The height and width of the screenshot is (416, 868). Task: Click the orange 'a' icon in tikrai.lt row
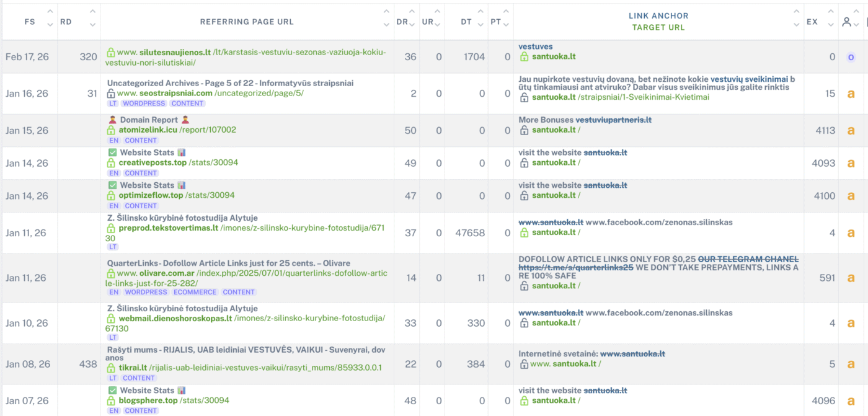pos(851,364)
